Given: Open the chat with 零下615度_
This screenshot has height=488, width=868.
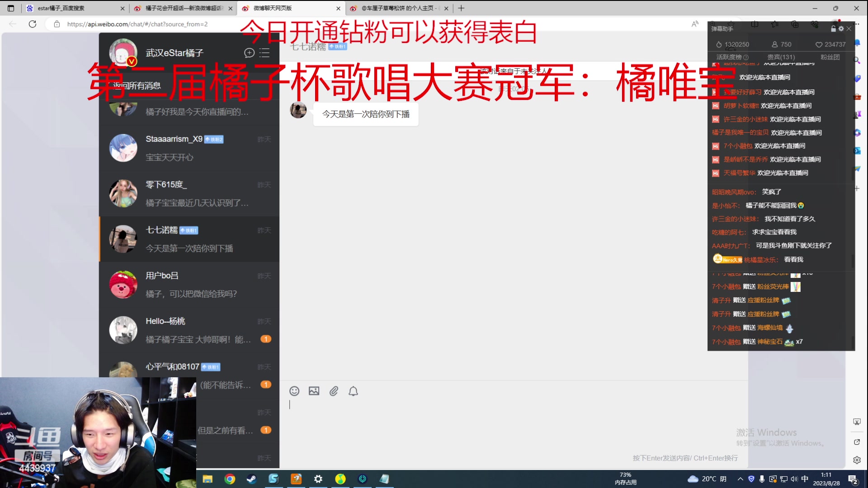Looking at the screenshot, I should (x=189, y=193).
